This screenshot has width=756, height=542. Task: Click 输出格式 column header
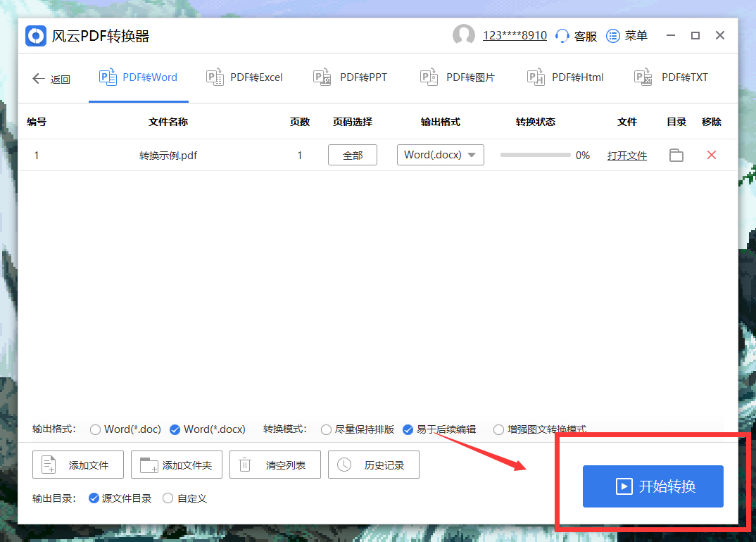[440, 122]
